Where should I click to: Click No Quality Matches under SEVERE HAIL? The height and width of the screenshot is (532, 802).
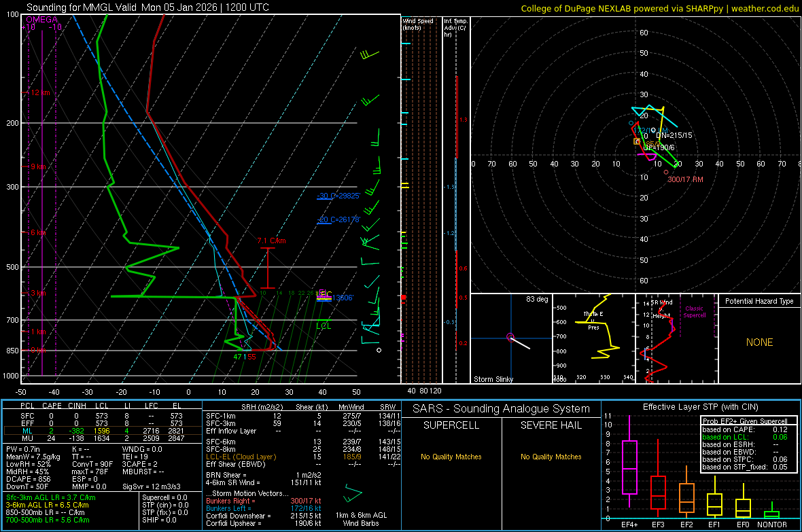551,457
